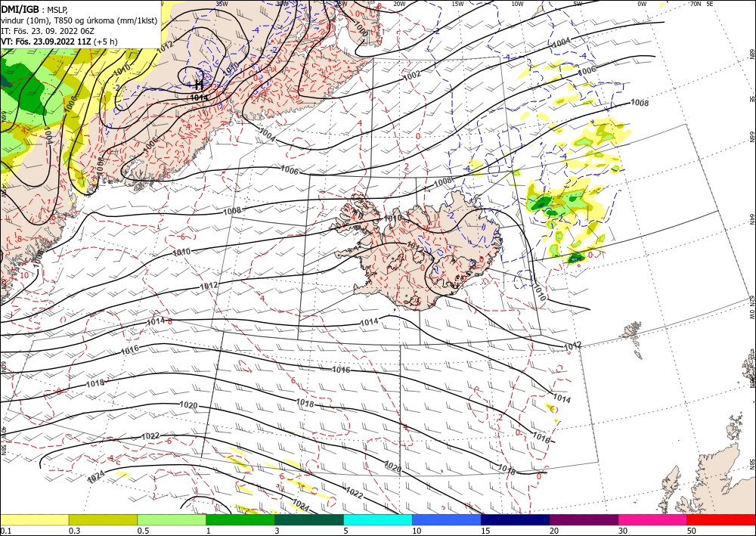Click the '50' legend value
This screenshot has height=536, width=756.
(x=692, y=531)
